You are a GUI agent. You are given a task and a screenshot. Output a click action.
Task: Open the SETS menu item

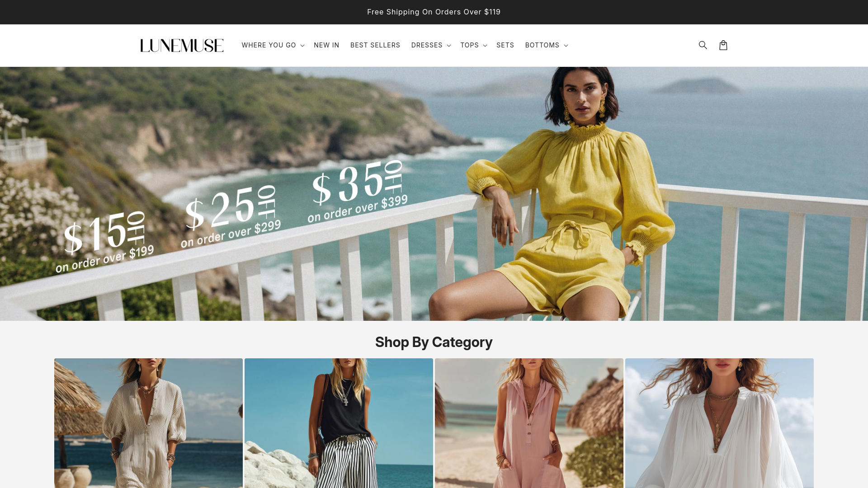point(505,45)
